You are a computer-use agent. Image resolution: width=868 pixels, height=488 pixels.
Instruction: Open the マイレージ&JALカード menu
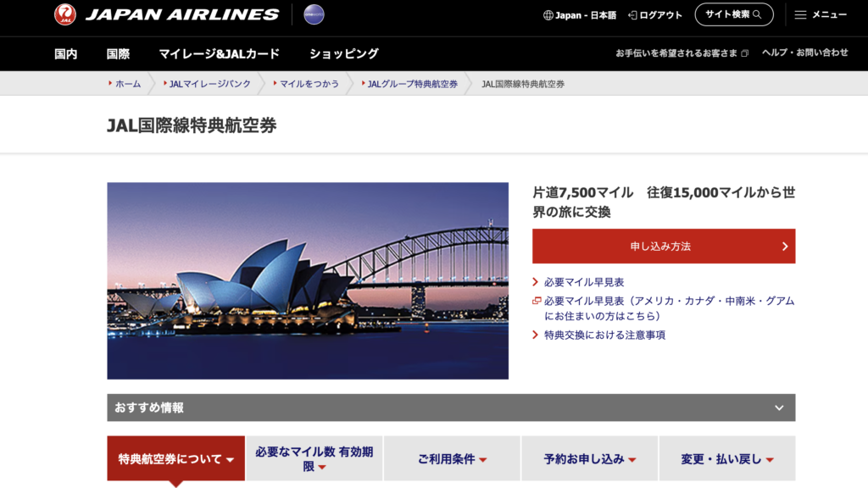click(x=219, y=53)
